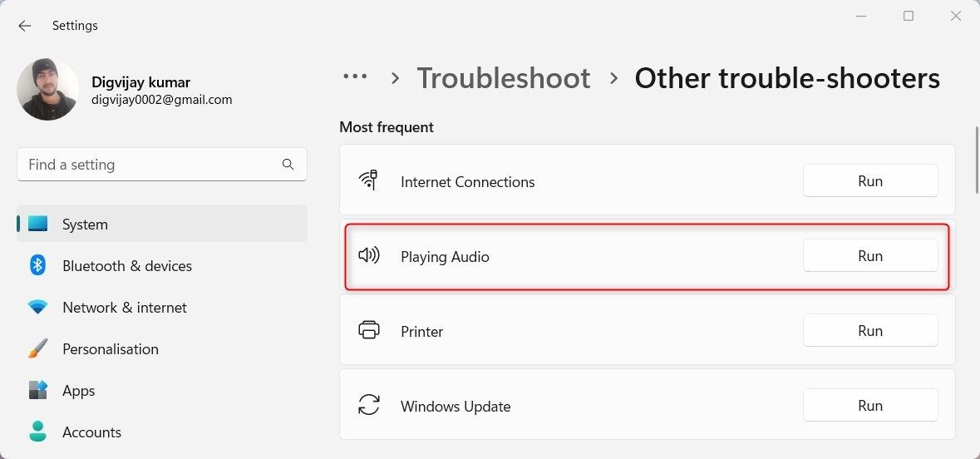Run the Internet Connections troubleshooter

(x=870, y=180)
